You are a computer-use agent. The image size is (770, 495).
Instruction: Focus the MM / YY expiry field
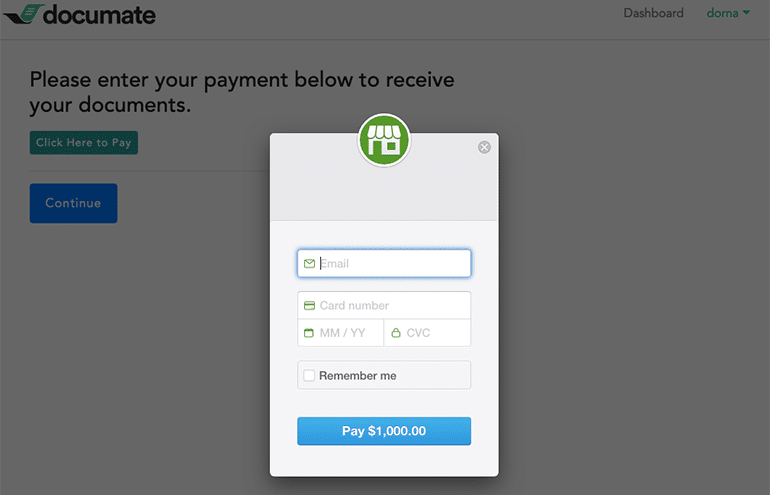pos(340,333)
